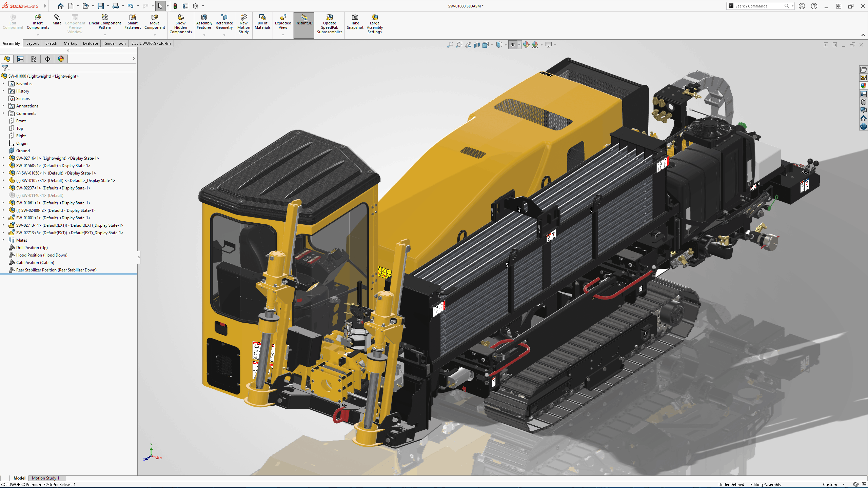Switch to the Sketch tab
This screenshot has width=868, height=488.
(51, 43)
